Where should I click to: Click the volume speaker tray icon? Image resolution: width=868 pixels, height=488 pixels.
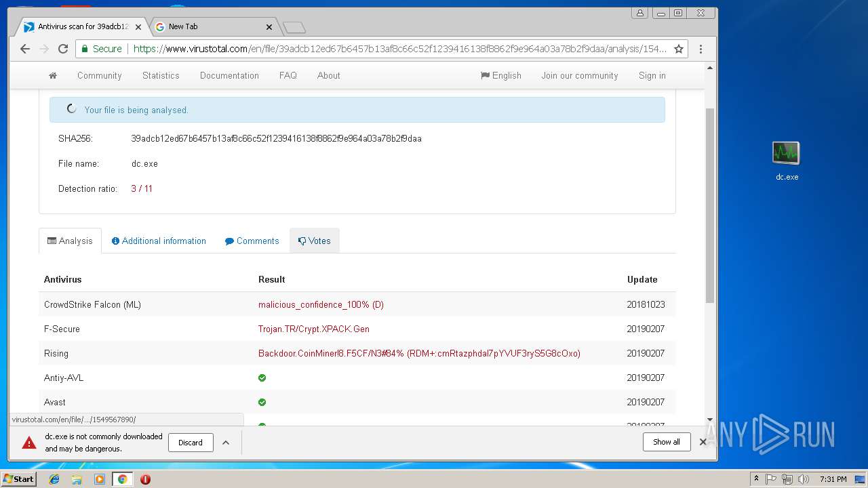[804, 479]
